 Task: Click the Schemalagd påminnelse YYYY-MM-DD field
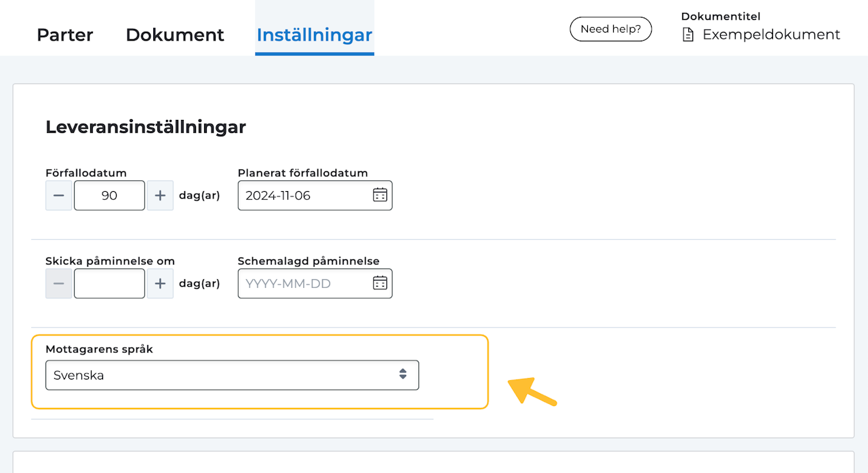(x=305, y=284)
